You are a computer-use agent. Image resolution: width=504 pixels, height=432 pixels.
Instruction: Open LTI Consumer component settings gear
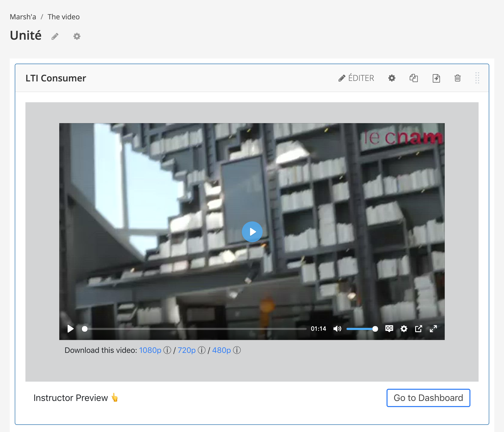click(x=392, y=78)
